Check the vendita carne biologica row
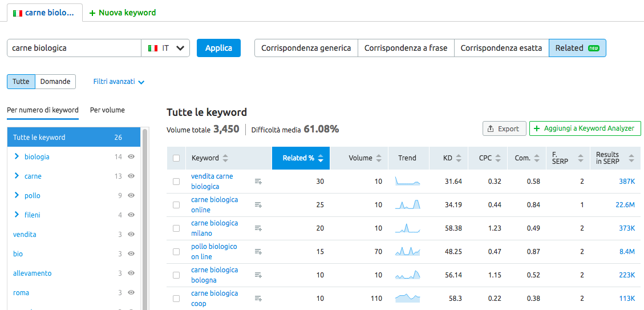The image size is (644, 310). click(176, 182)
